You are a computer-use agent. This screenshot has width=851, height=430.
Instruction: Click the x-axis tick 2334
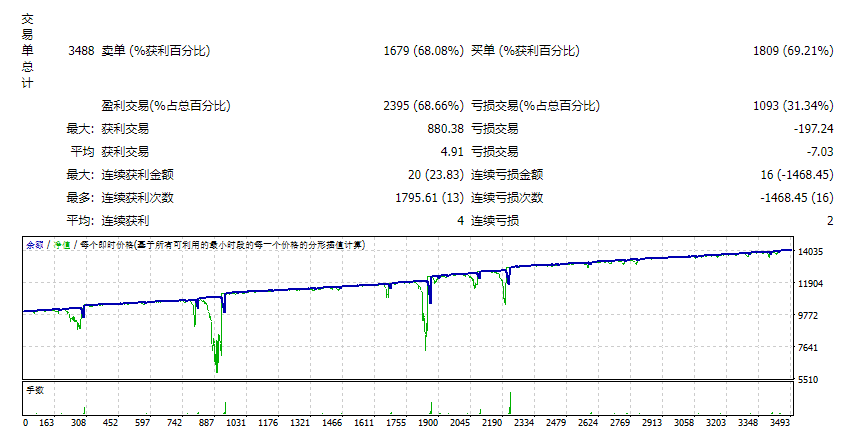pyautogui.click(x=524, y=422)
